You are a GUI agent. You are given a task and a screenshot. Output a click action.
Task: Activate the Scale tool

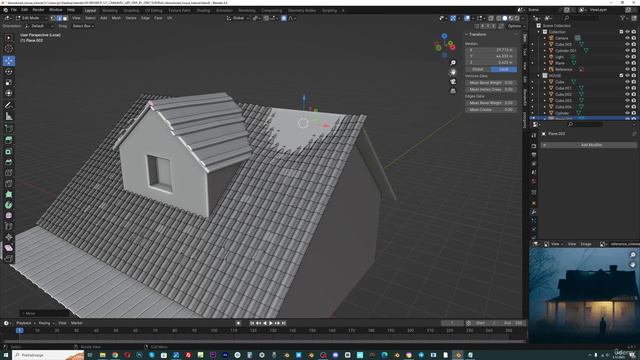[9, 82]
